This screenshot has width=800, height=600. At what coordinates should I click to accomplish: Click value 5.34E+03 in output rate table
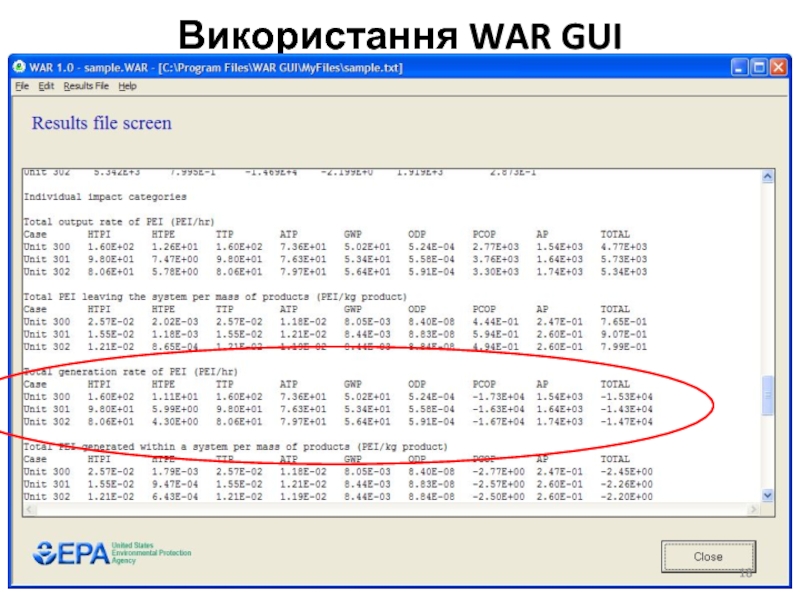click(x=623, y=272)
